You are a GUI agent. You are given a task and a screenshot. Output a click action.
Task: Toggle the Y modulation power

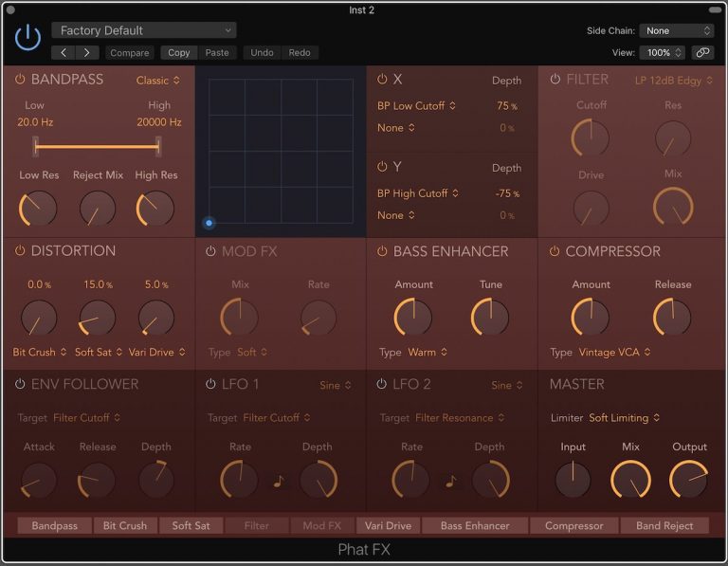(x=382, y=166)
